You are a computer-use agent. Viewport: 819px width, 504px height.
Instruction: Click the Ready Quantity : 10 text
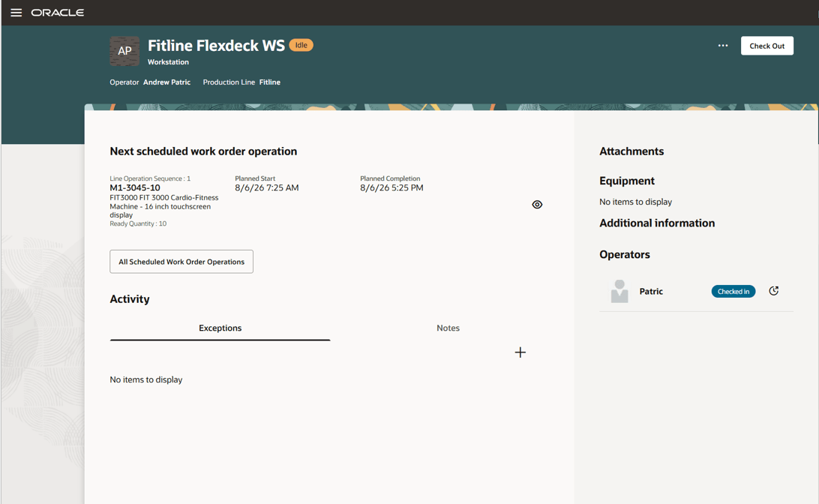pyautogui.click(x=138, y=223)
